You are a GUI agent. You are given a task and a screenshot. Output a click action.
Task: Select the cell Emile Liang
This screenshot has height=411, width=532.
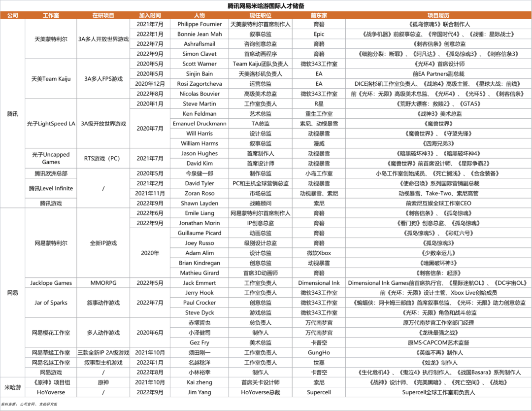[199, 213]
